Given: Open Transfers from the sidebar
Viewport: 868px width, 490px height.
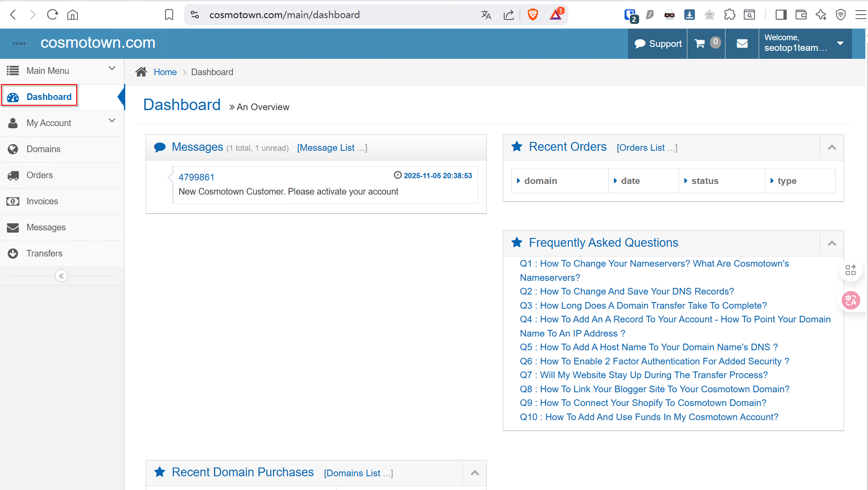Looking at the screenshot, I should 62,253.
